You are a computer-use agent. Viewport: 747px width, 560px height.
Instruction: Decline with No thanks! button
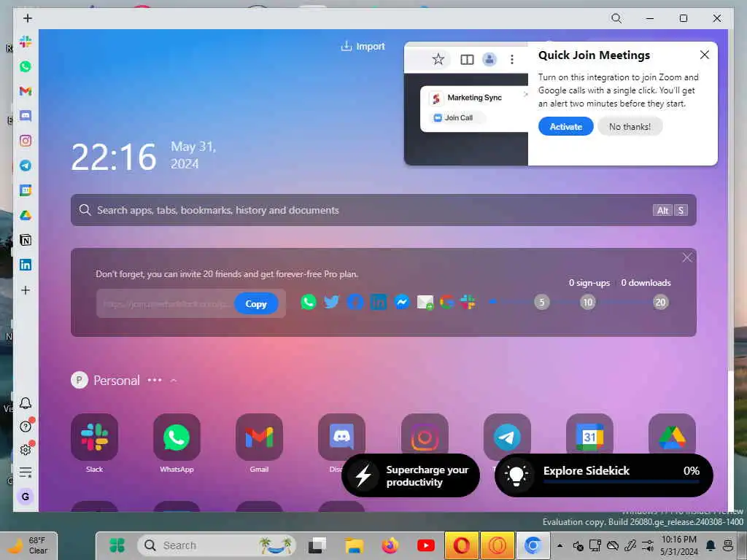(x=630, y=127)
